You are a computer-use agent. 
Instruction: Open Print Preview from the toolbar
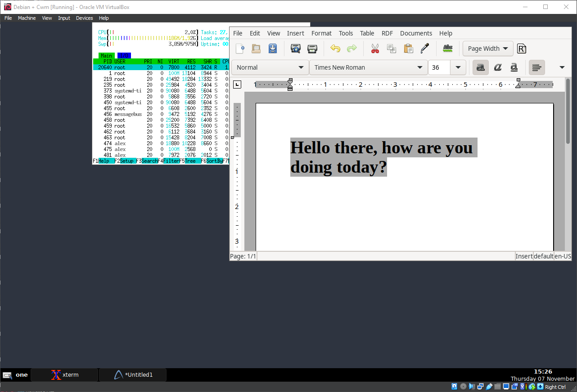point(295,49)
